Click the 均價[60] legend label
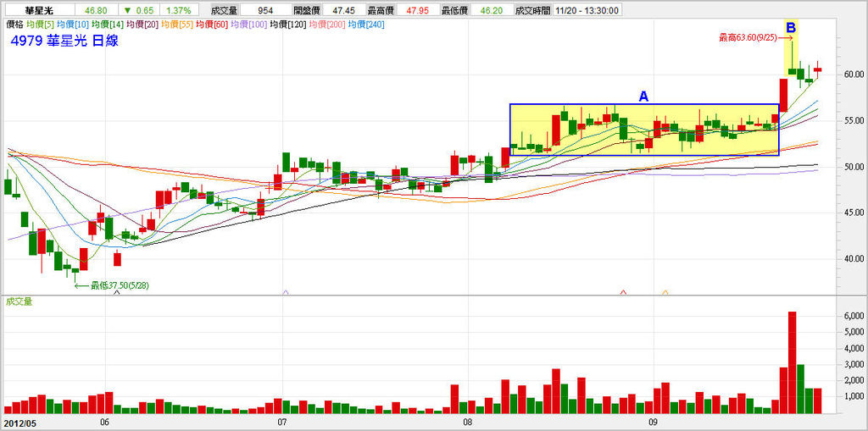The height and width of the screenshot is (431, 868). [x=211, y=25]
